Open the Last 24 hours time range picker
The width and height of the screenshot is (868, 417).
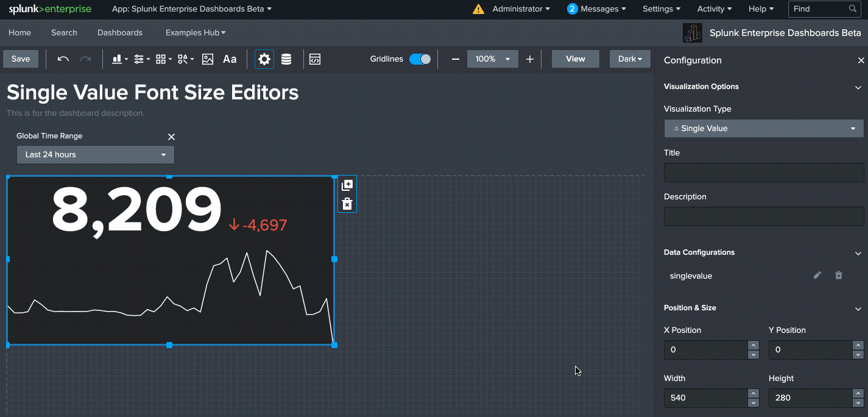click(95, 154)
